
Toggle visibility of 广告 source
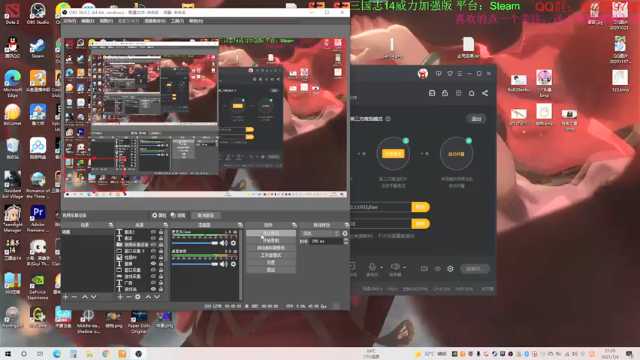pyautogui.click(x=153, y=282)
